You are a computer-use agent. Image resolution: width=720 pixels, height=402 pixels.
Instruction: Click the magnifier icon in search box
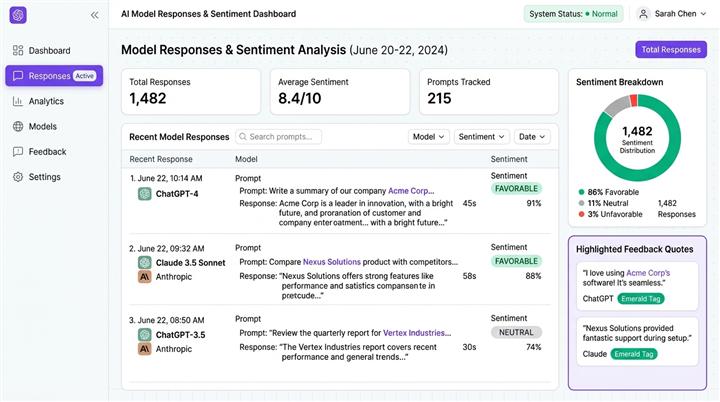[243, 137]
